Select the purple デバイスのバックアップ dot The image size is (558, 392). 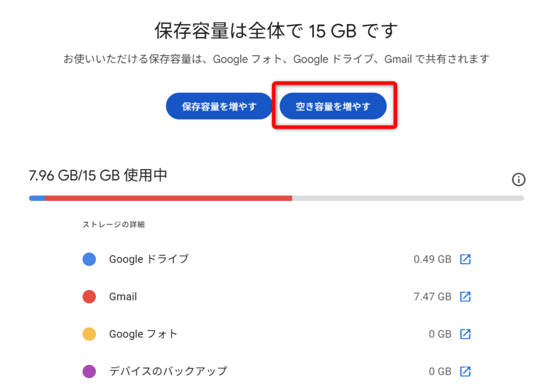pyautogui.click(x=89, y=371)
